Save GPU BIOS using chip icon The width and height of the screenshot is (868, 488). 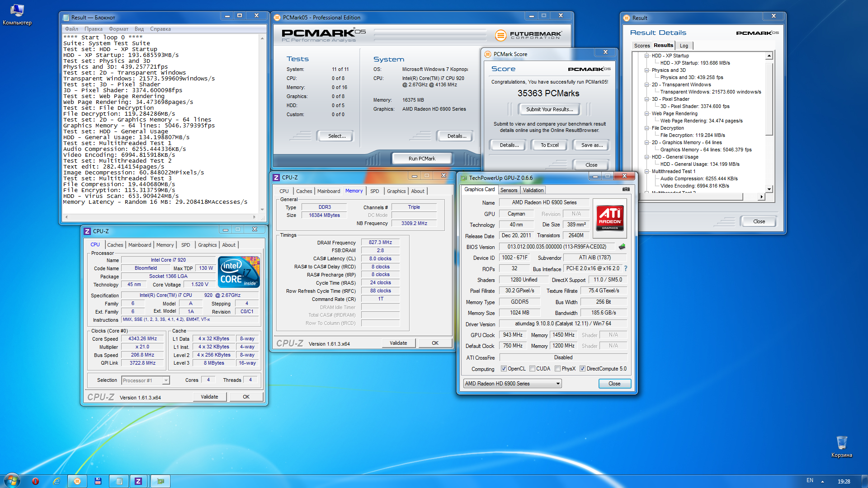[622, 247]
